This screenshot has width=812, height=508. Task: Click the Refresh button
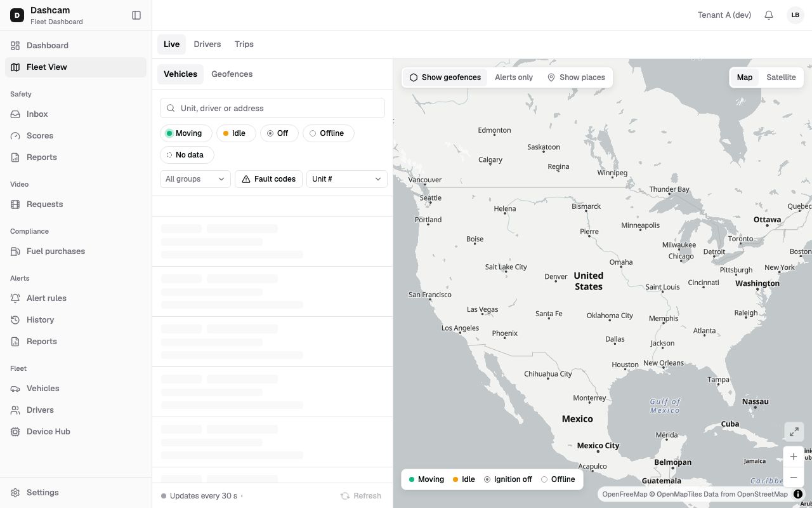click(x=361, y=496)
